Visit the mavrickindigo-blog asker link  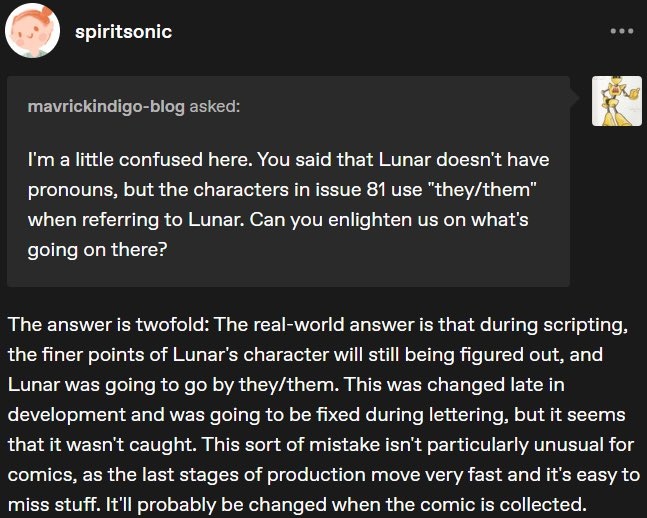pos(105,107)
